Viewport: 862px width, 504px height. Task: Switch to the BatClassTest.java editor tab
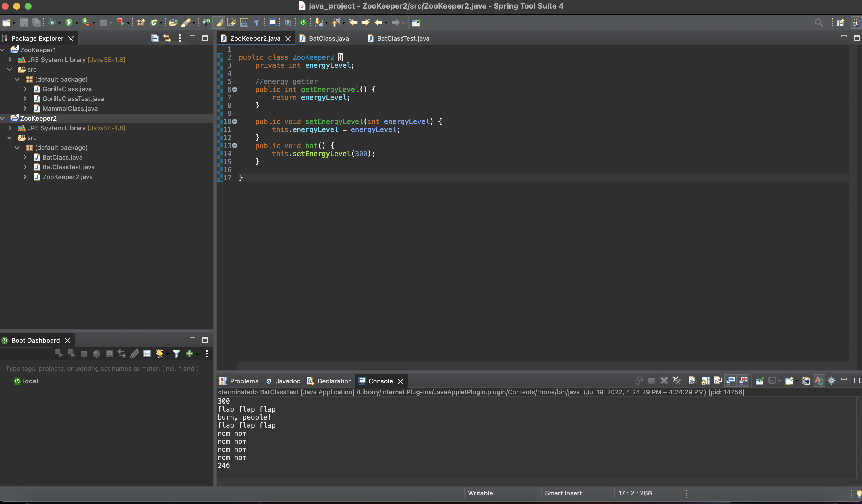(399, 38)
